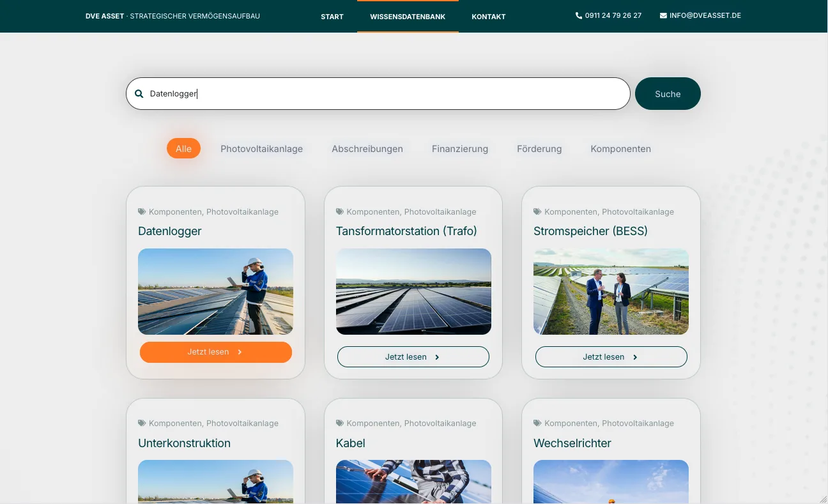Call the phone number 0911 24 79 26 27
This screenshot has height=504, width=828.
(613, 15)
